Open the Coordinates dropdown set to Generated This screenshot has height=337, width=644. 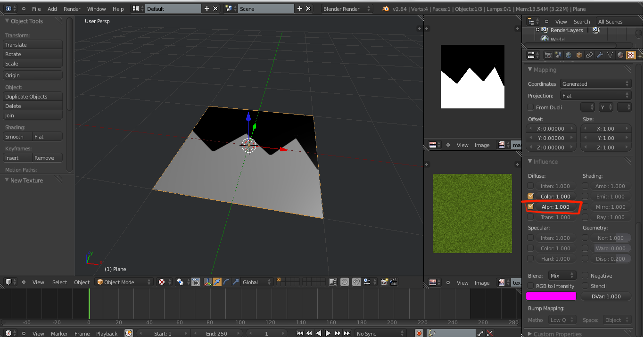[595, 84]
